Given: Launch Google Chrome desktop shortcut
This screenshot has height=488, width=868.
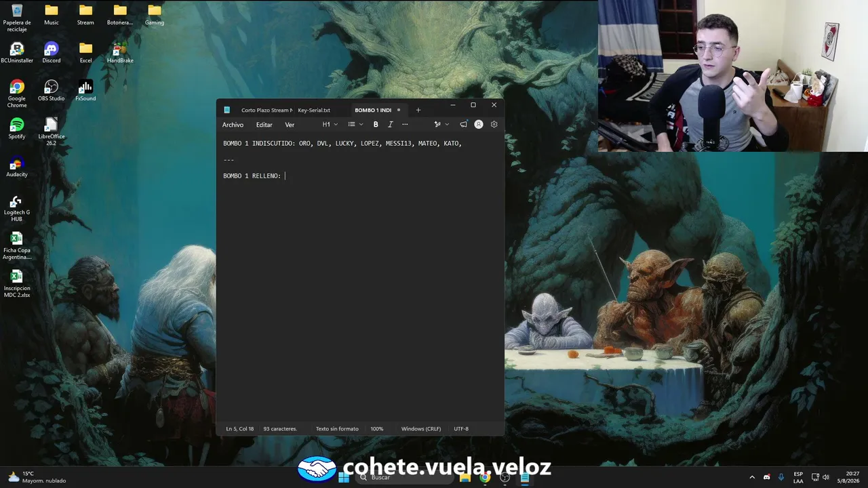Looking at the screenshot, I should click(17, 94).
